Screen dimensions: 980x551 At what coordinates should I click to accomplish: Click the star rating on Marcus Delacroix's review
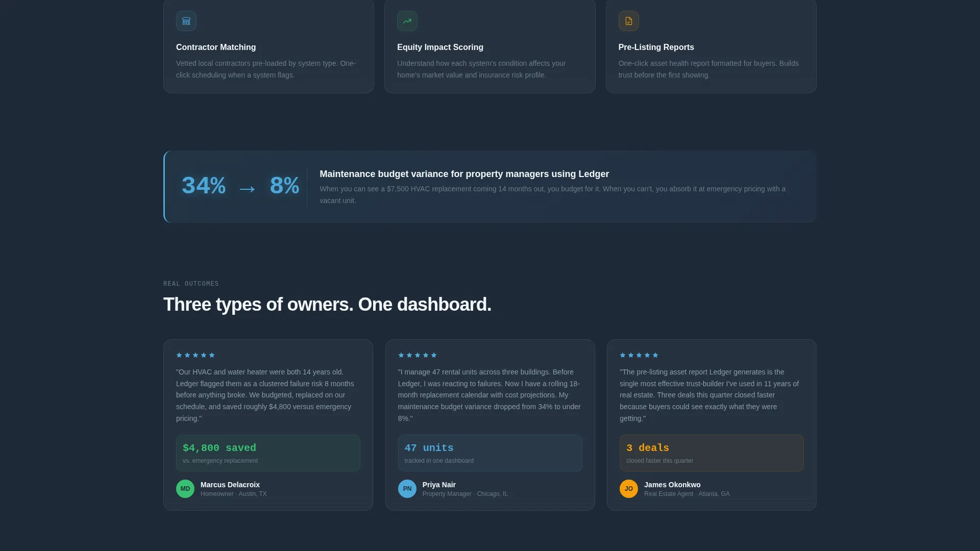[195, 355]
